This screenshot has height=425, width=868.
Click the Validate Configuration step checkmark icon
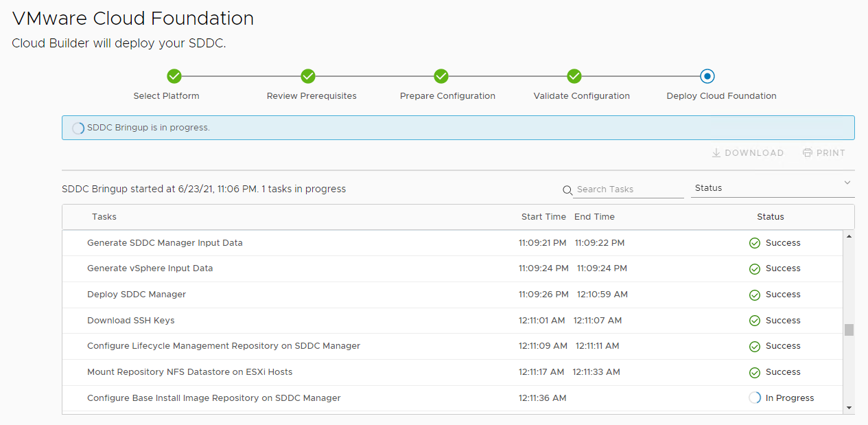(x=574, y=76)
